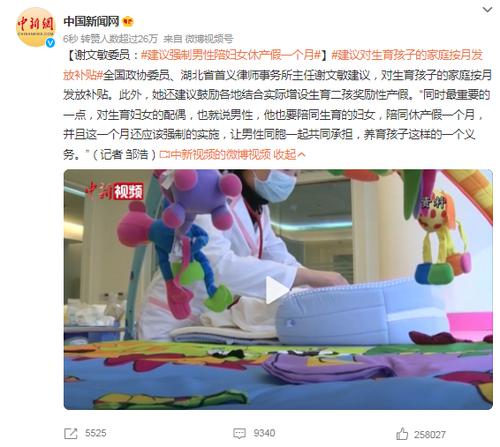Click the 中新视频 watermark on video
The image size is (500, 447).
coord(114,191)
